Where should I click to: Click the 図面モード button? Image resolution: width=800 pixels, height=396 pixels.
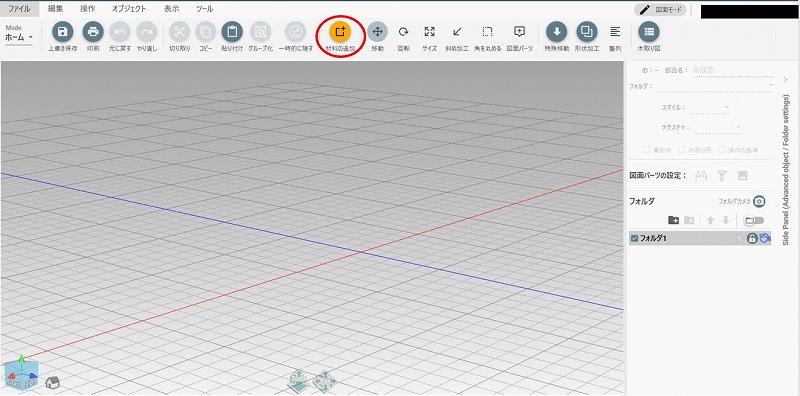click(660, 10)
